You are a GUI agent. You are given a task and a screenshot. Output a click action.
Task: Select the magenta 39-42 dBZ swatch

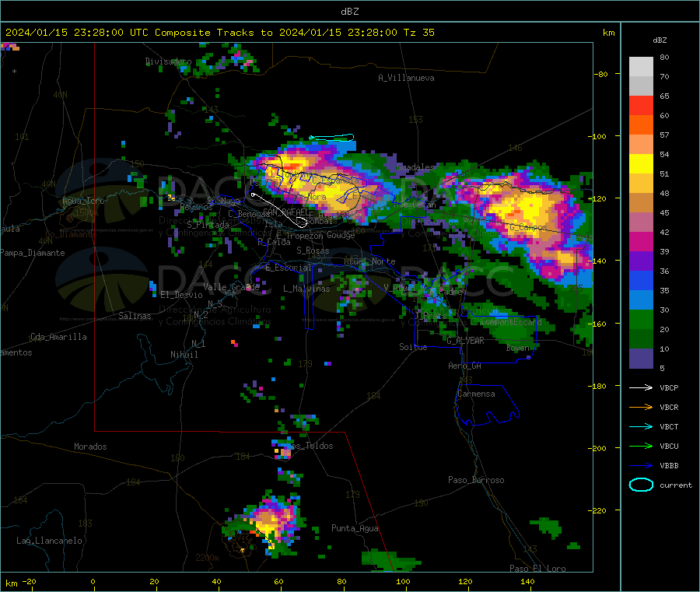tap(641, 241)
